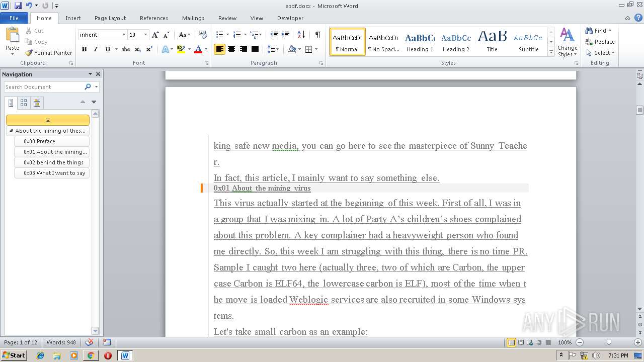Viewport: 644px width, 362px height.
Task: Apply multilevel list formatting
Action: tap(254, 35)
